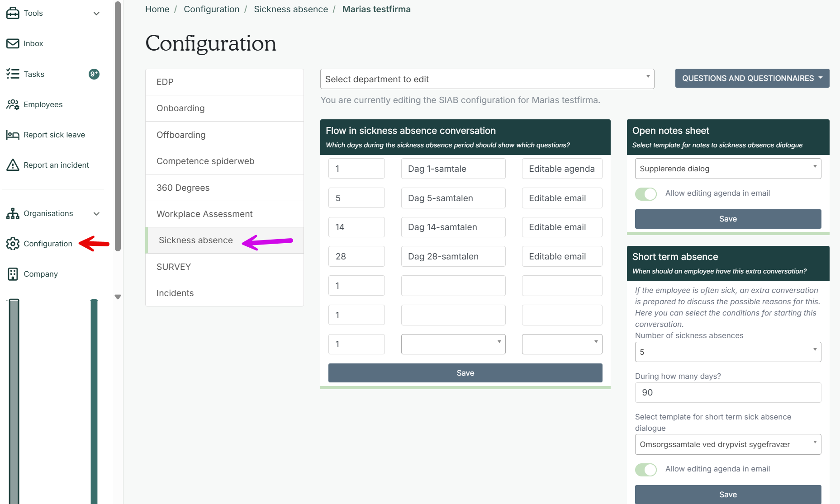This screenshot has width=840, height=504.
Task: Open Report sick leave in sidebar
Action: click(x=54, y=135)
